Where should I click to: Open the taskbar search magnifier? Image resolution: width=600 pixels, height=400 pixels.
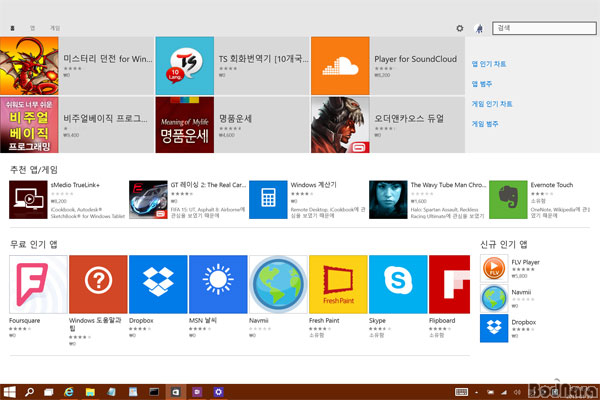click(29, 392)
